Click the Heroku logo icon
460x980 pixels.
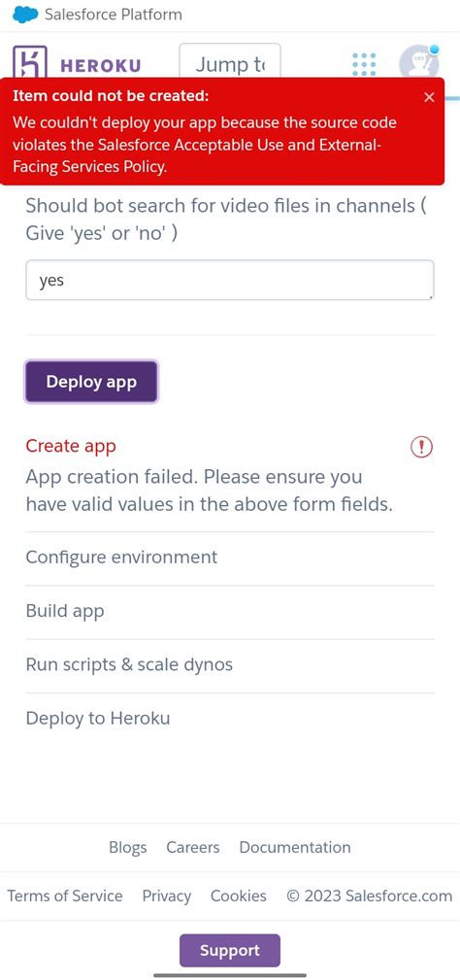point(30,61)
